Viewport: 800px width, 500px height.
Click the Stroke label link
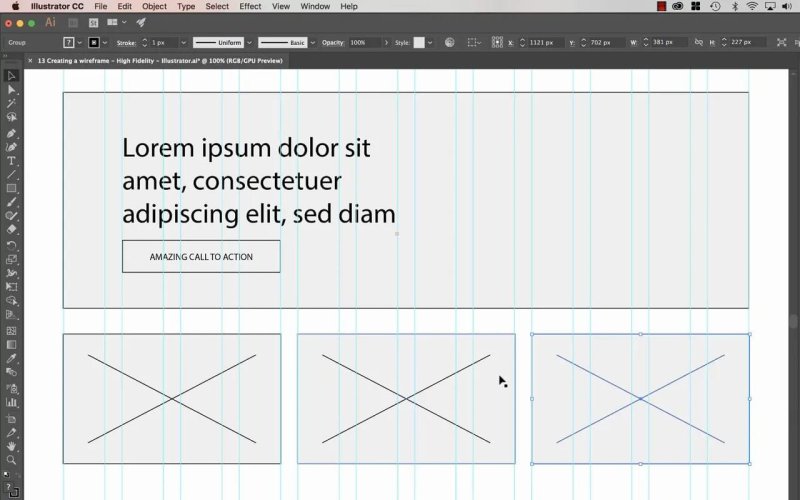[x=126, y=43]
